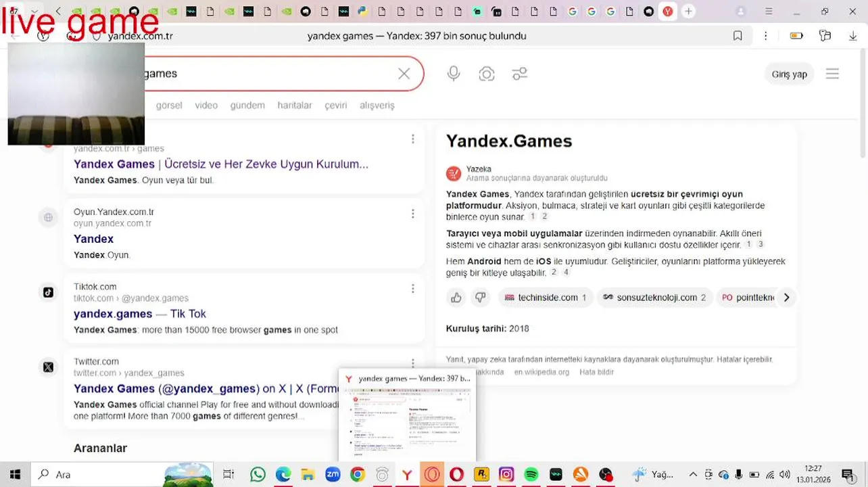The image size is (868, 487).
Task: Open a new browser tab
Action: [x=688, y=11]
